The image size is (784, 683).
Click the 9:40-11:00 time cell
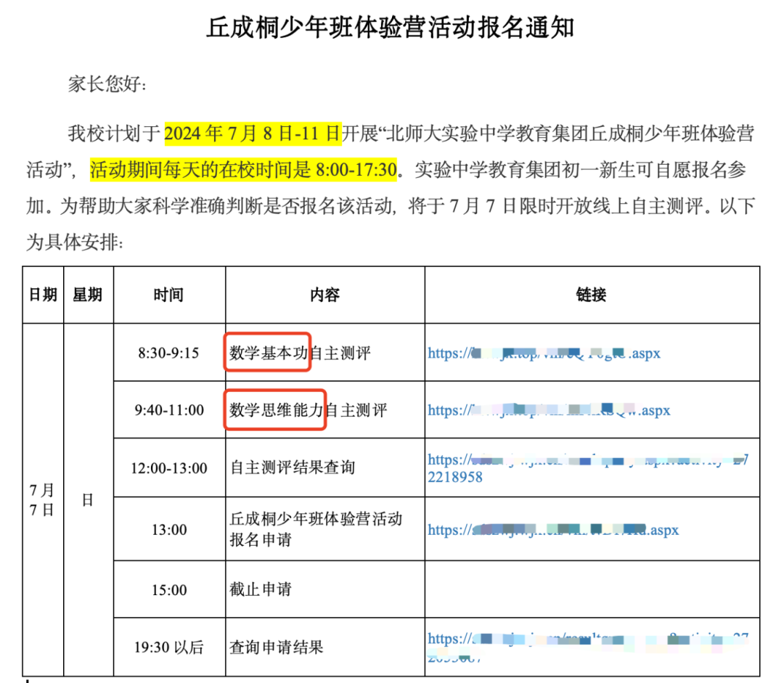pos(169,410)
